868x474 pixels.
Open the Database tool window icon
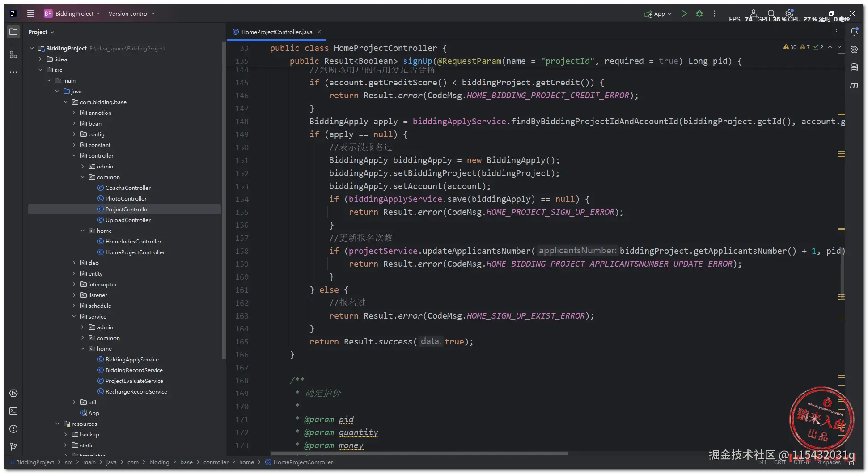(x=854, y=67)
